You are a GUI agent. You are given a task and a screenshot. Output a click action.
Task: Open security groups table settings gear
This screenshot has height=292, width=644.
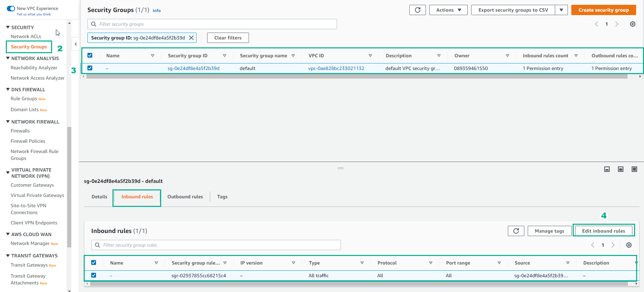(633, 24)
